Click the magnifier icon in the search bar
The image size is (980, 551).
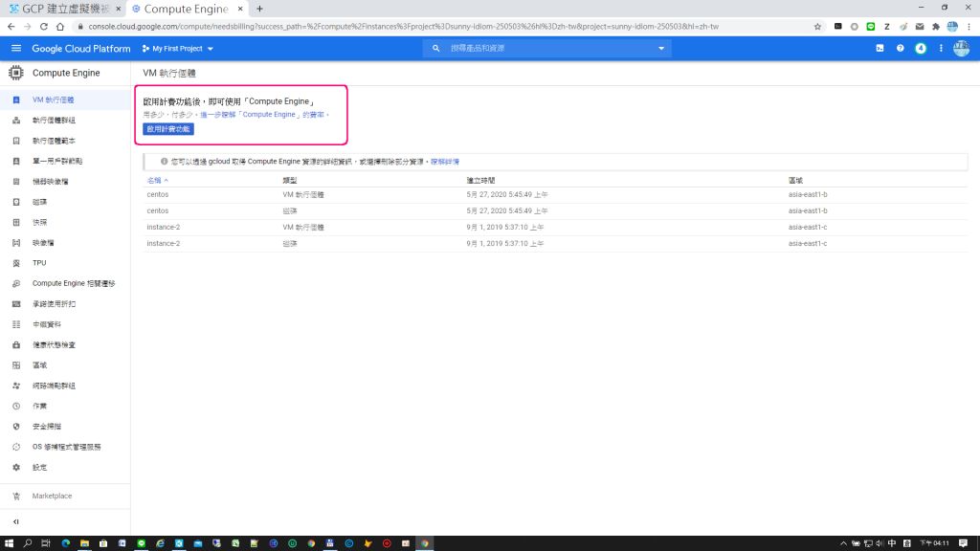[435, 48]
